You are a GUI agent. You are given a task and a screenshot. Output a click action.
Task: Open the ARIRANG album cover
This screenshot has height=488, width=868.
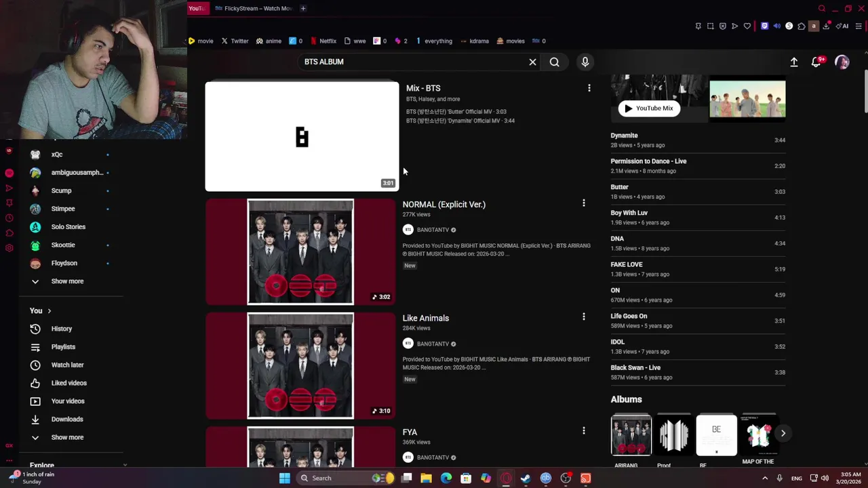[631, 434]
